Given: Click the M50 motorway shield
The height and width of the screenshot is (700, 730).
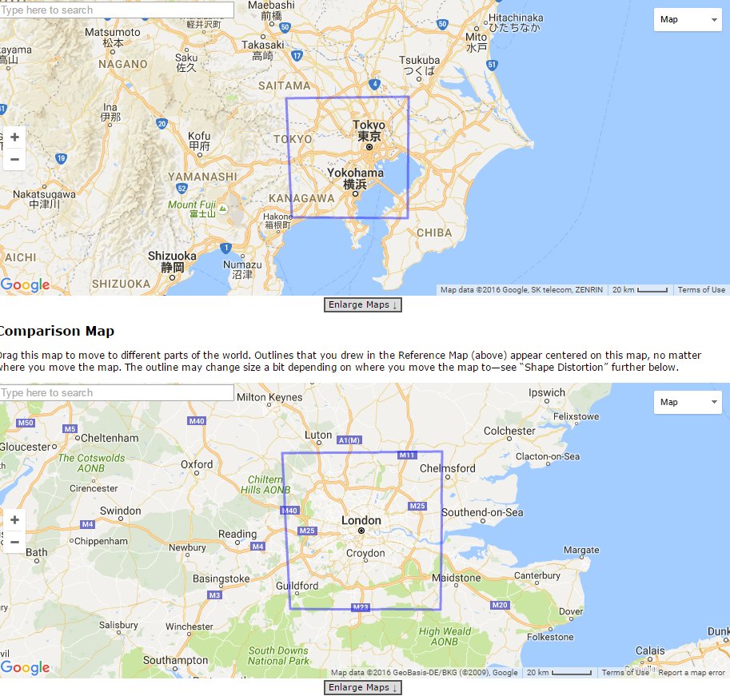Looking at the screenshot, I should (26, 423).
